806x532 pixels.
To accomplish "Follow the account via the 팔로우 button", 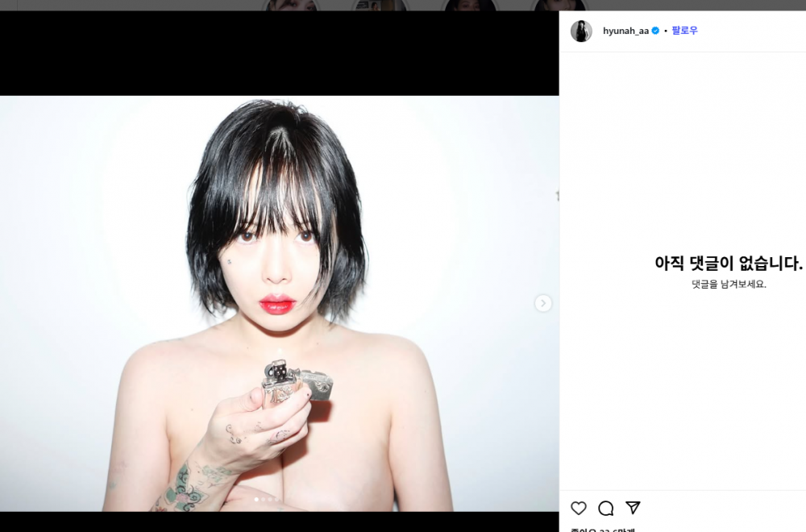I will [x=684, y=31].
